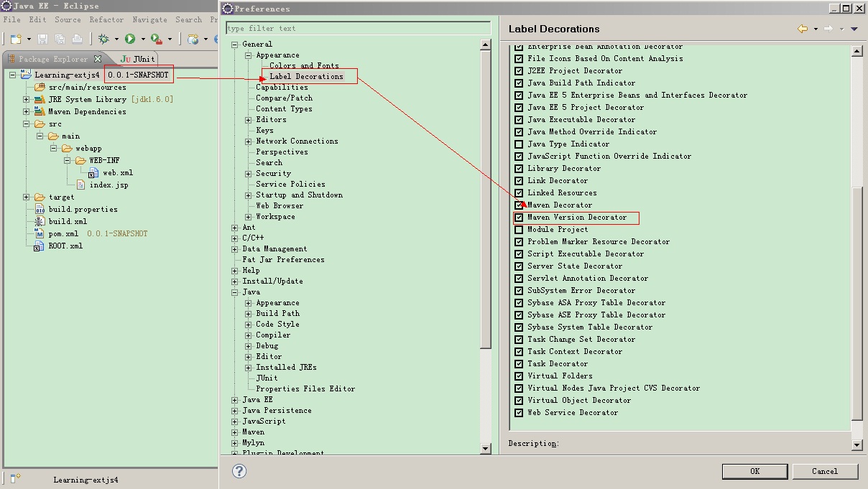Click the build.properties file icon
The image size is (868, 489).
(x=40, y=209)
